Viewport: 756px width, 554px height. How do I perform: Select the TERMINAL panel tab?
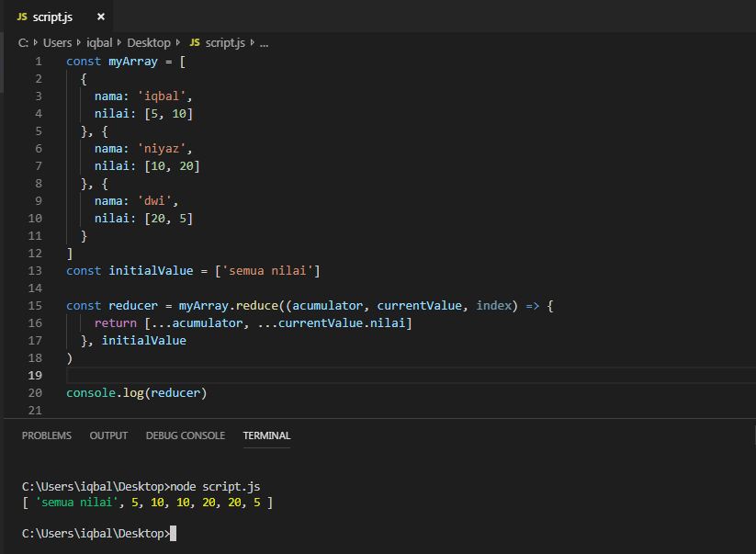coord(266,435)
